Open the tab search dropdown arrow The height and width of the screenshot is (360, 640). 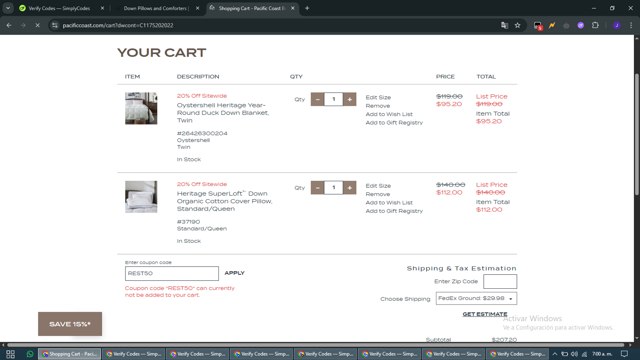click(8, 8)
